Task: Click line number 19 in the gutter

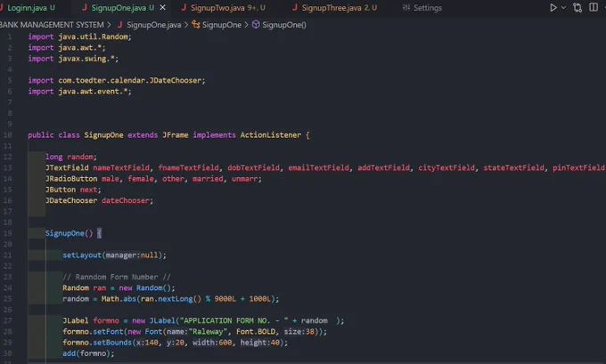Action: click(8, 233)
